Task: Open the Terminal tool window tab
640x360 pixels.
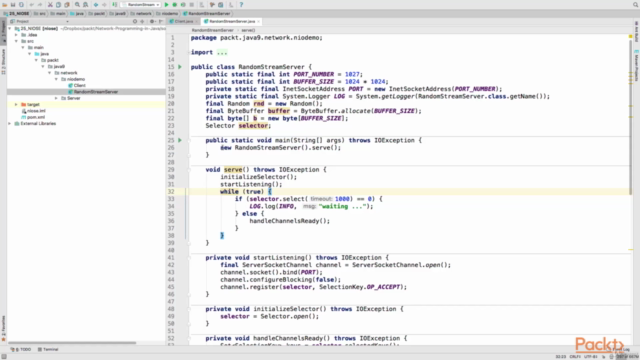Action: [48, 349]
